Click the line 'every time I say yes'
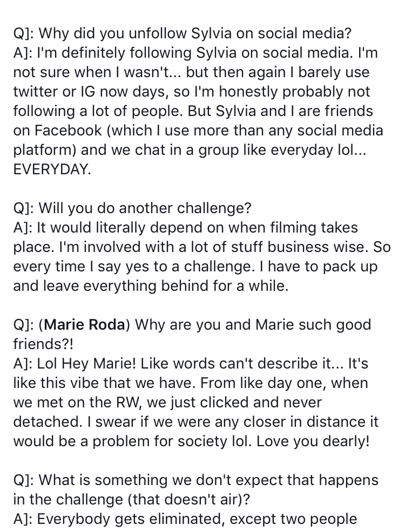This screenshot has width=405, height=532. click(195, 267)
